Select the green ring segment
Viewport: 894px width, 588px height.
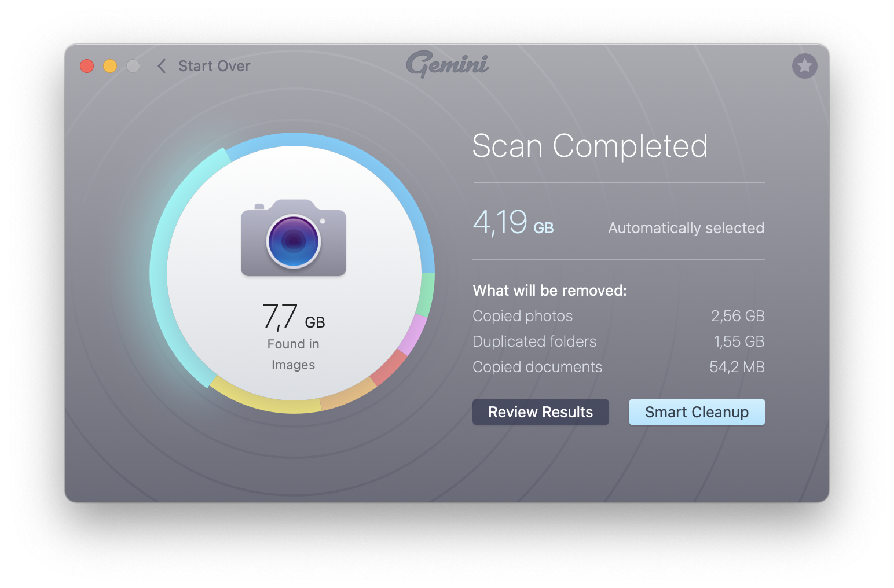[426, 295]
